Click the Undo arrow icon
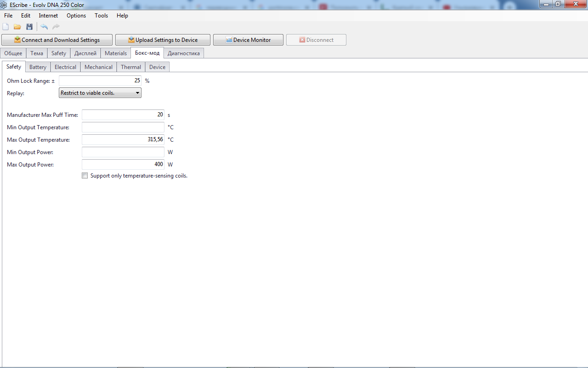This screenshot has width=588, height=368. coord(44,27)
